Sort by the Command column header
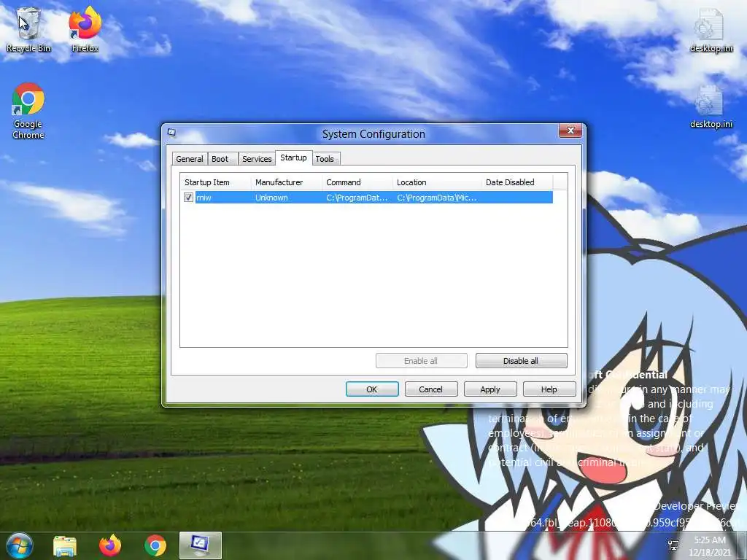Screen dimensions: 747x560 tap(357, 182)
